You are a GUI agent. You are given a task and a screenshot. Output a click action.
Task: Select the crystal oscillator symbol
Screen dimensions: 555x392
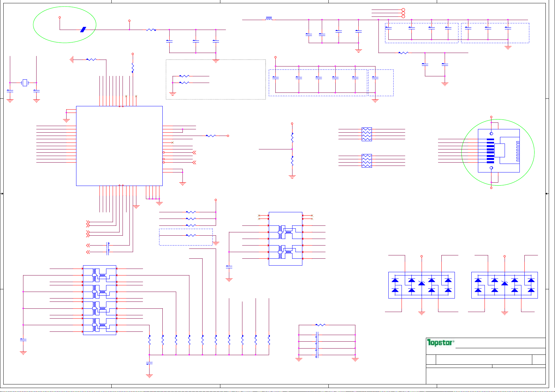25,83
